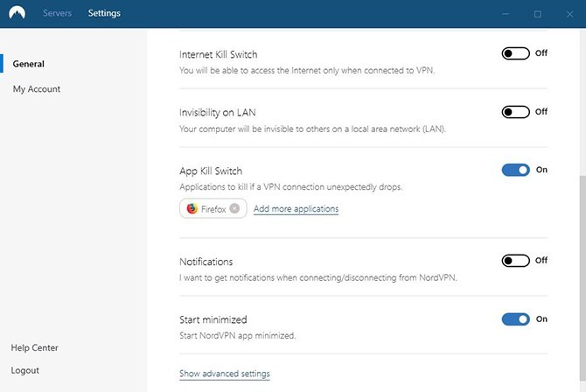Select General in the sidebar

[x=28, y=64]
